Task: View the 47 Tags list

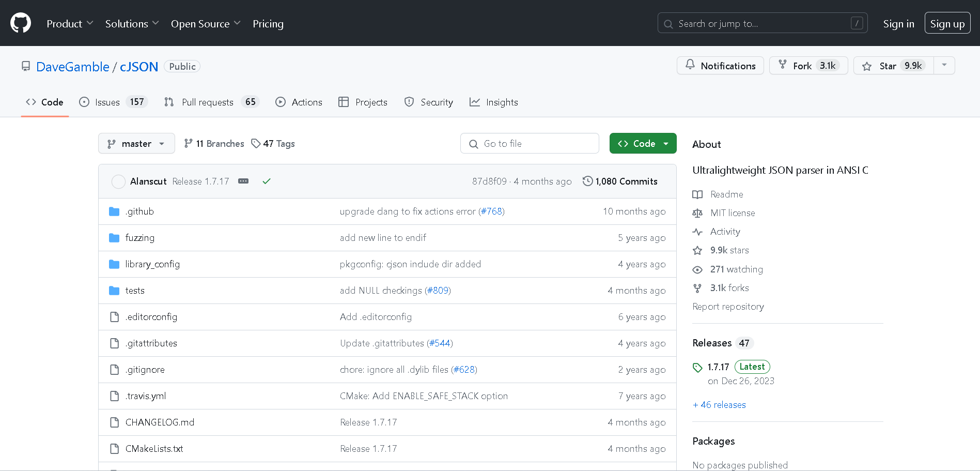Action: 273,144
